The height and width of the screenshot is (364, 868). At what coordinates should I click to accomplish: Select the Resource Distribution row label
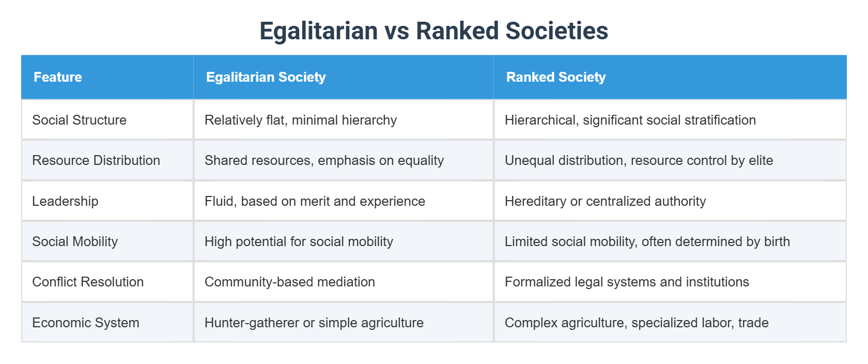(96, 160)
